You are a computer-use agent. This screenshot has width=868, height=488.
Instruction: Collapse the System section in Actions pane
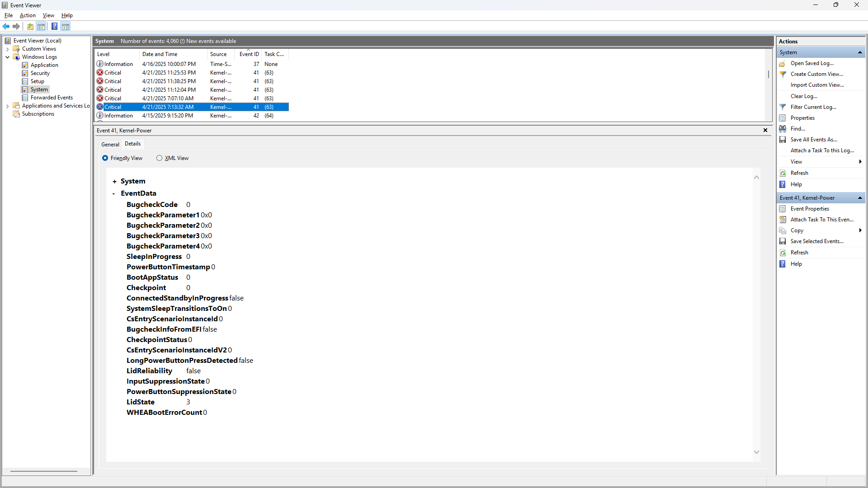[x=860, y=53]
